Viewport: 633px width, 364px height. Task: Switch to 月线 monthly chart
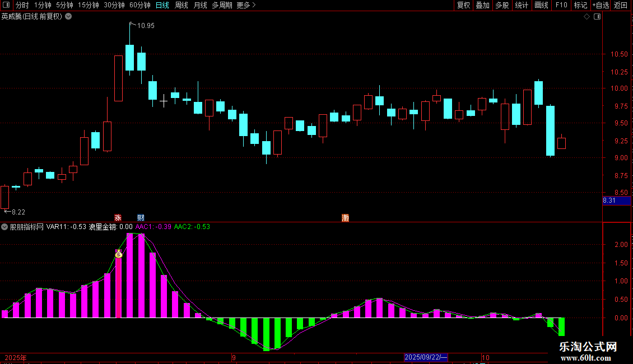200,5
